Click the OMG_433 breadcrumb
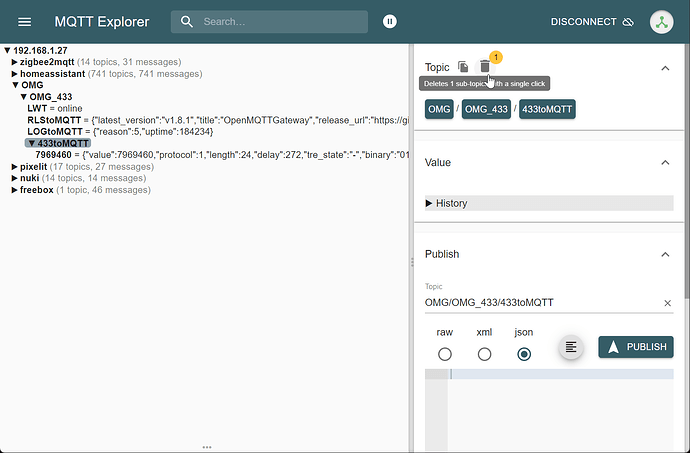This screenshot has width=690, height=453. click(487, 109)
